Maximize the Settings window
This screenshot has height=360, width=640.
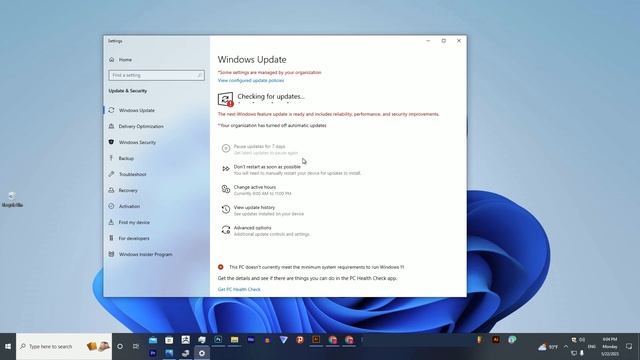444,41
